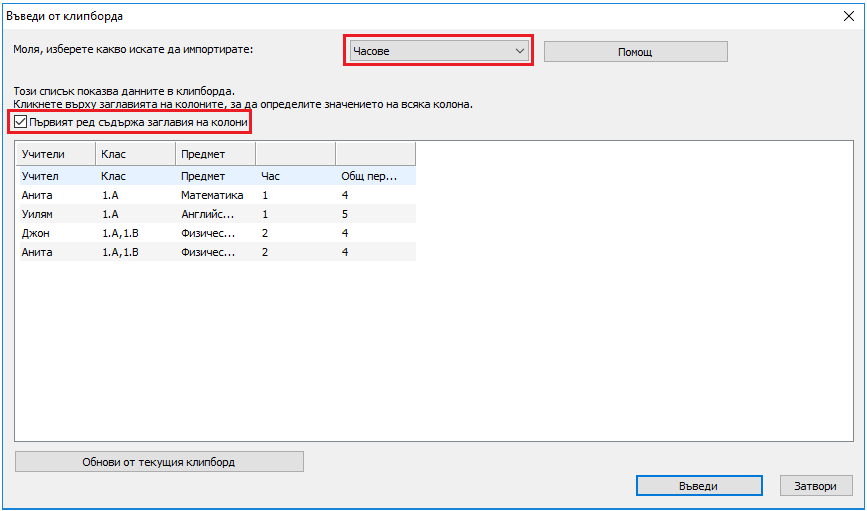
Task: Toggle the first-row-contains-headers checkbox
Action: (22, 122)
